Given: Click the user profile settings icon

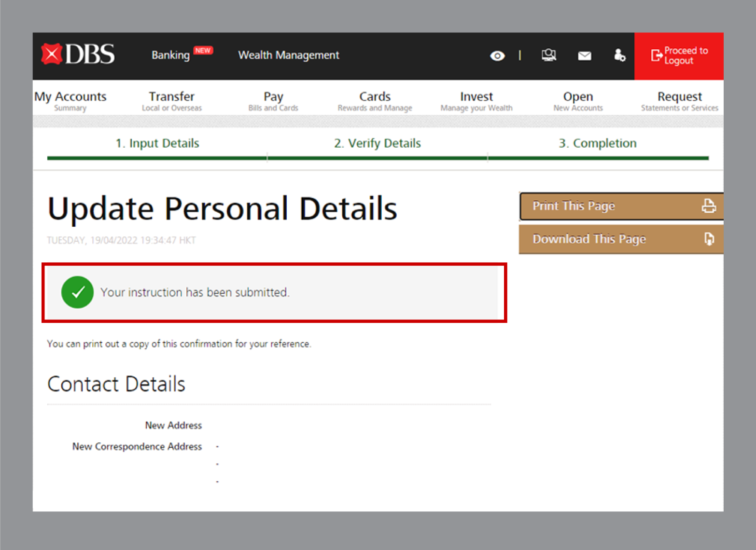Looking at the screenshot, I should coord(619,55).
